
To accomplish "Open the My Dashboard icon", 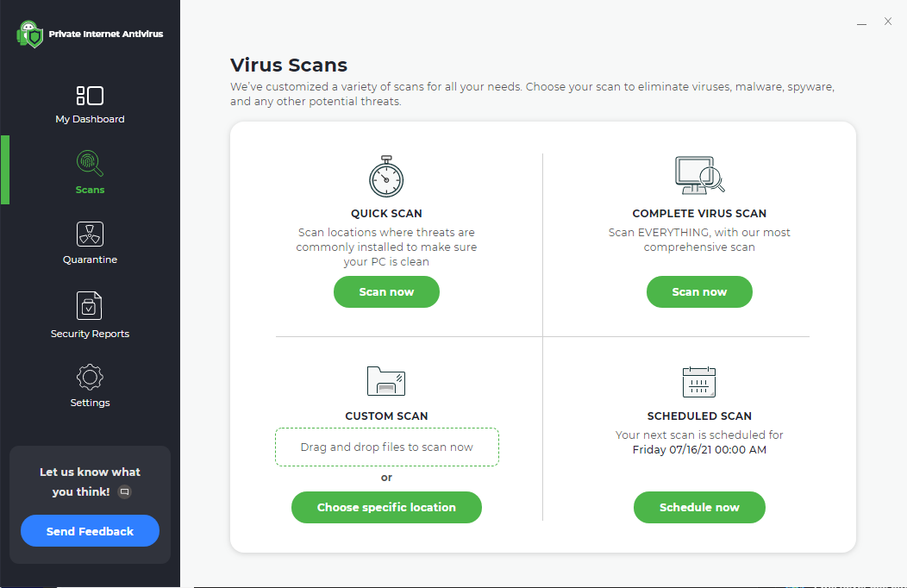I will coord(90,96).
